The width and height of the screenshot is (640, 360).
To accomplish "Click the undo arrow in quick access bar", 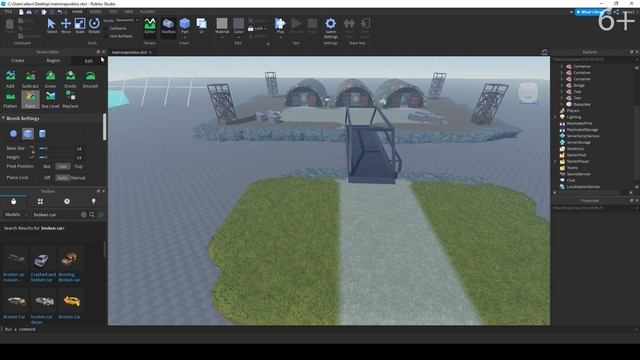I will (60, 12).
